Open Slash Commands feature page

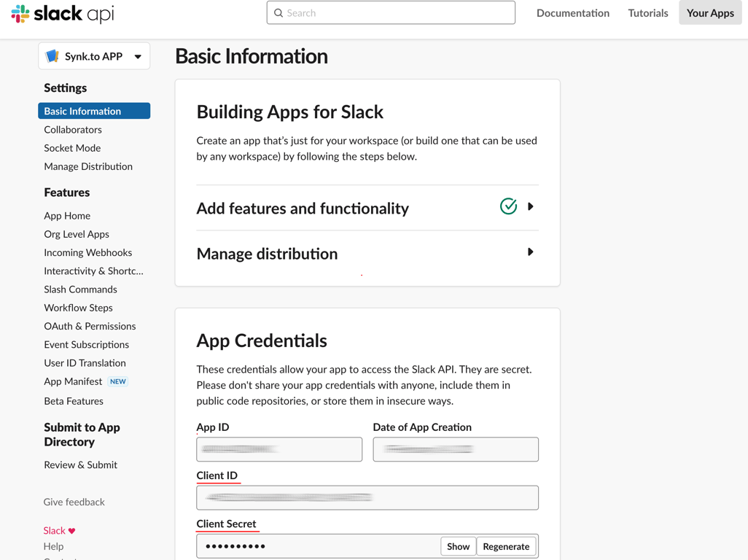tap(80, 289)
